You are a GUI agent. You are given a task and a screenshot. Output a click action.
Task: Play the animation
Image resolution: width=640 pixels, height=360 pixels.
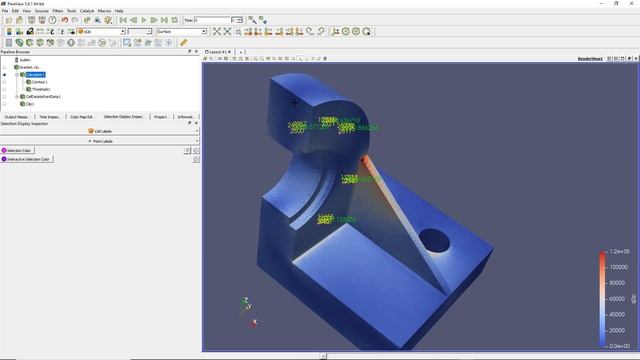144,20
